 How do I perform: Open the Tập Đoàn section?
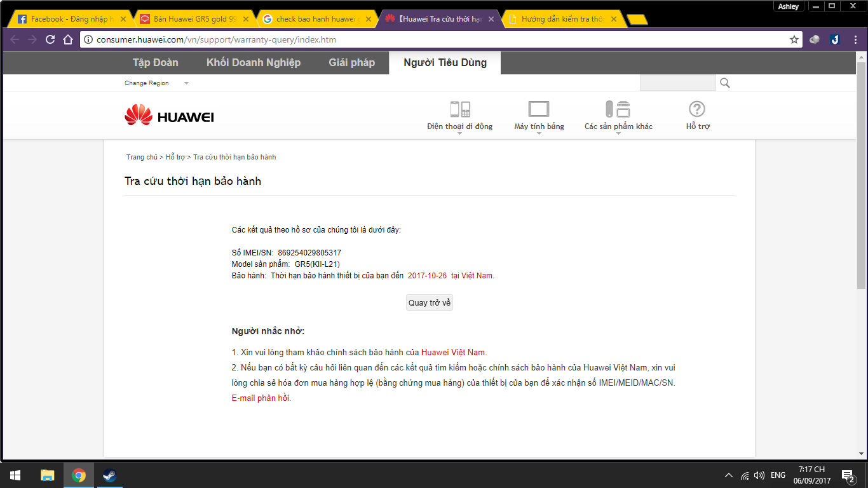155,62
